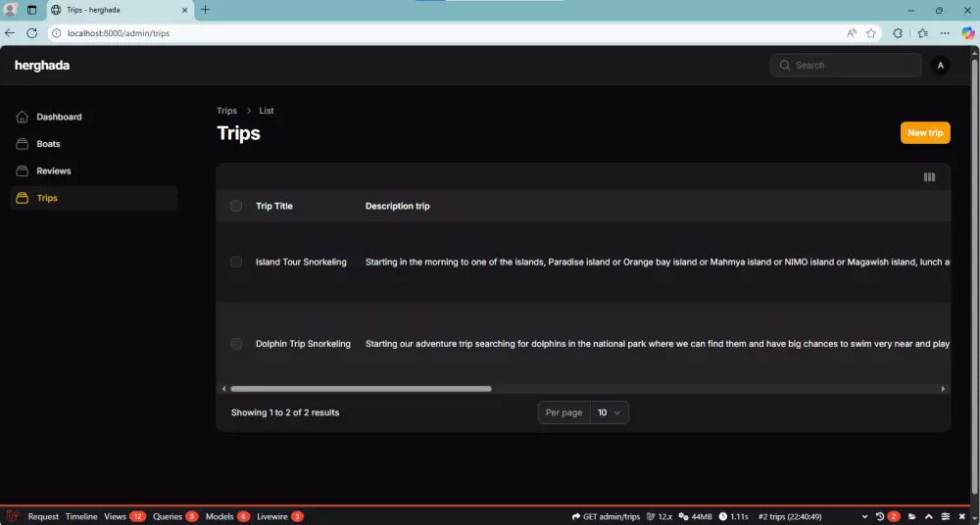980x525 pixels.
Task: Open debugbar folder storage icon
Action: [912, 516]
